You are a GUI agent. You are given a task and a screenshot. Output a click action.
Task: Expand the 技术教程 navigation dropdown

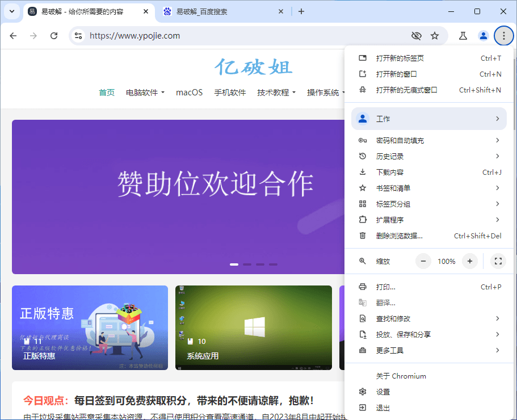(x=276, y=93)
